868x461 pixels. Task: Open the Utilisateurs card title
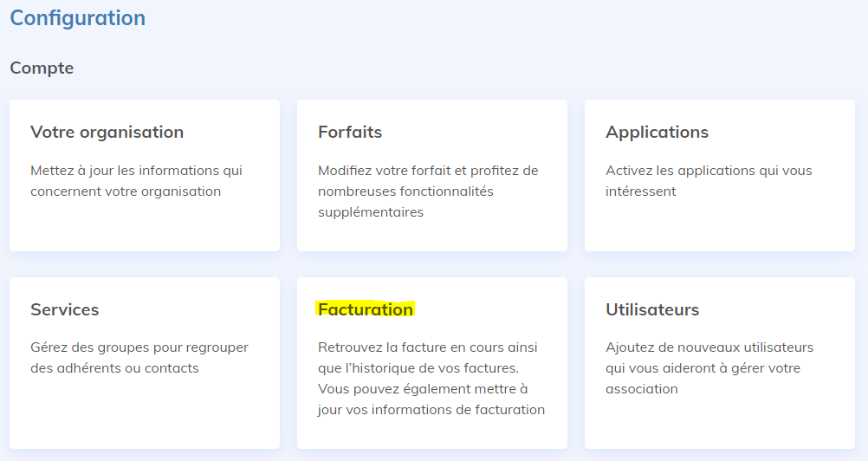652,310
